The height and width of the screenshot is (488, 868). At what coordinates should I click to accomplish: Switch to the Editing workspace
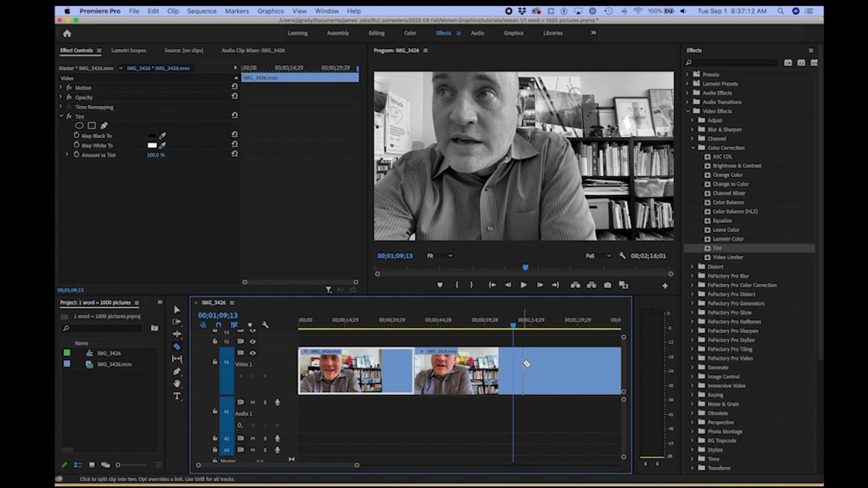(x=376, y=33)
